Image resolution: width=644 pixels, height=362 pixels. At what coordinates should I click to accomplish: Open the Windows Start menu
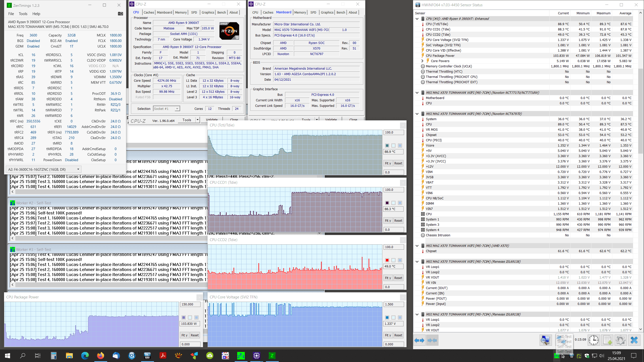8,355
